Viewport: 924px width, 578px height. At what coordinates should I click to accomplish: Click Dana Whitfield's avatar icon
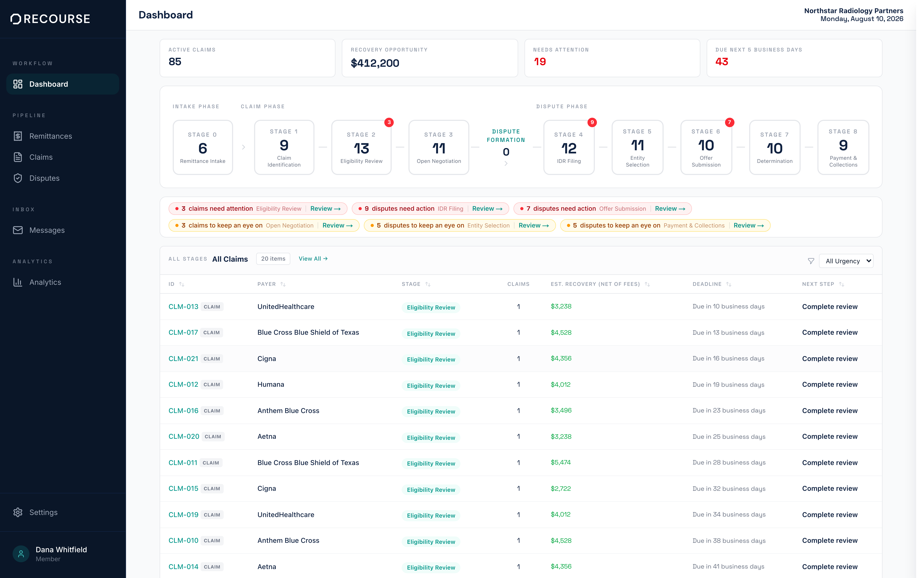point(21,553)
